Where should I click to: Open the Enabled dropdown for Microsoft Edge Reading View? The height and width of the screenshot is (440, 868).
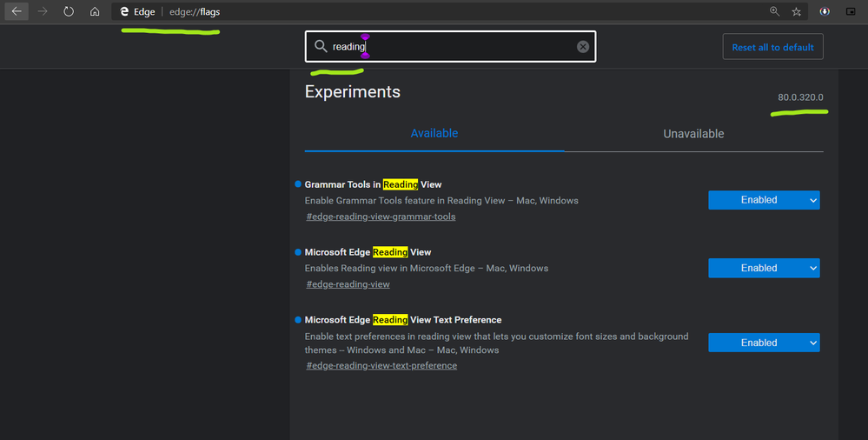point(764,268)
